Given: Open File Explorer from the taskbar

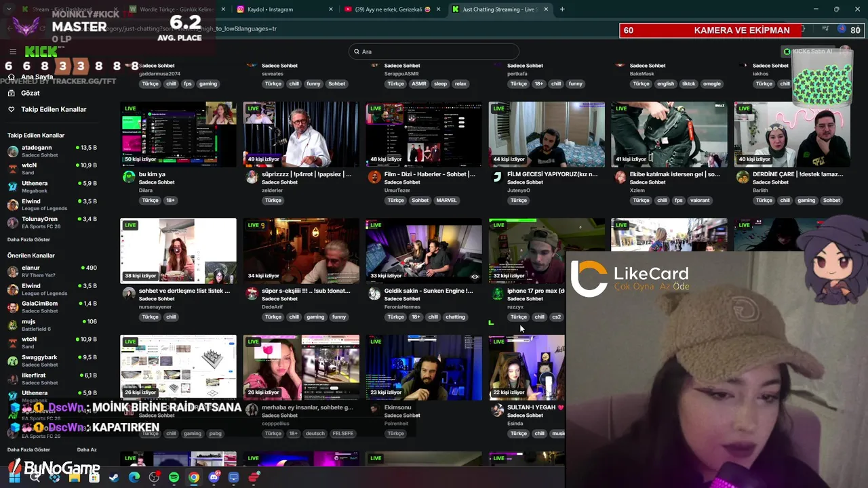Looking at the screenshot, I should tap(75, 477).
